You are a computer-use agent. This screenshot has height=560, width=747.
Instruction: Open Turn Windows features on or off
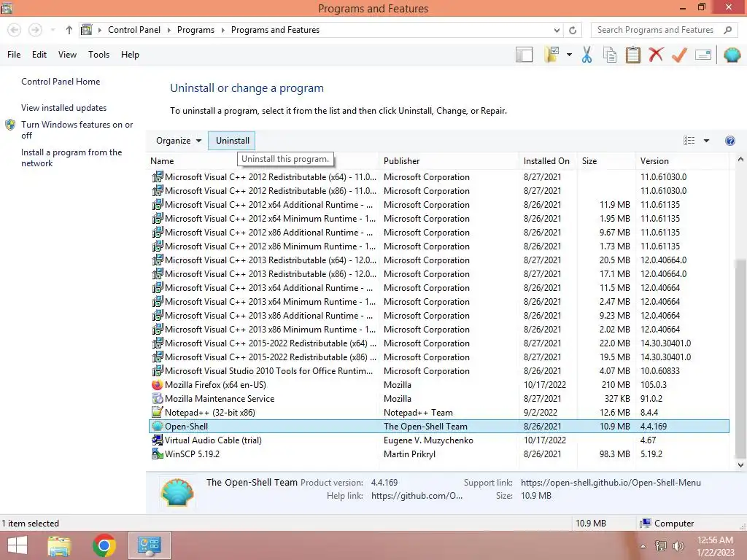tap(77, 130)
